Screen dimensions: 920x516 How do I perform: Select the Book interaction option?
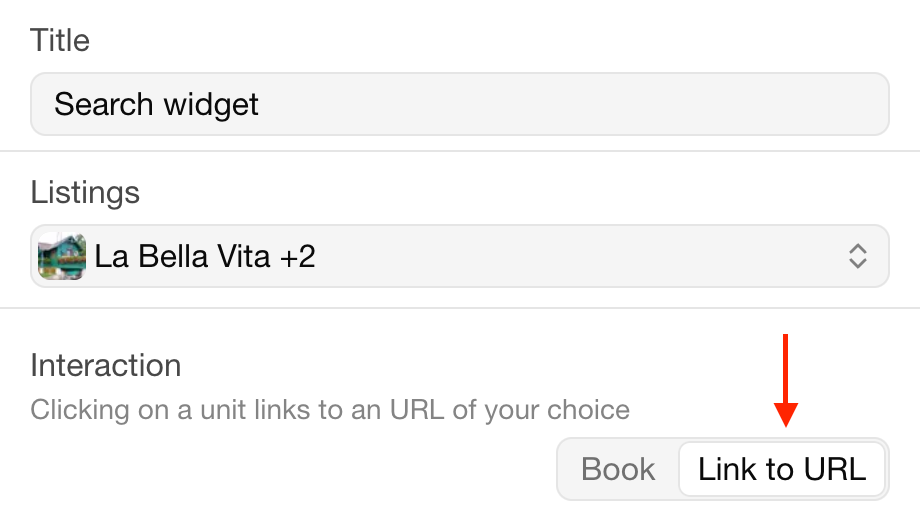pyautogui.click(x=618, y=469)
